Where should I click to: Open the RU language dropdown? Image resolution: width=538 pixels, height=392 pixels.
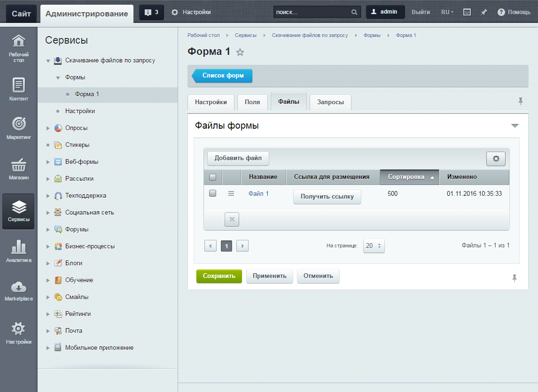(447, 12)
